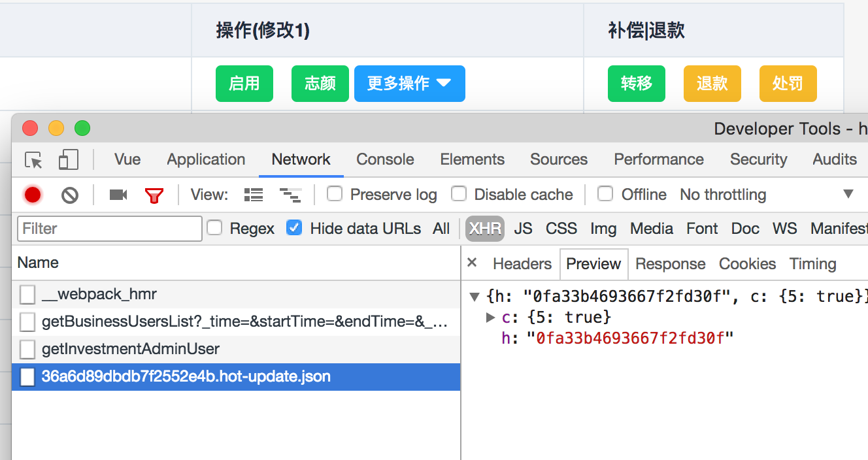Toggle the red filter funnel icon
This screenshot has height=460, width=868.
click(x=154, y=195)
